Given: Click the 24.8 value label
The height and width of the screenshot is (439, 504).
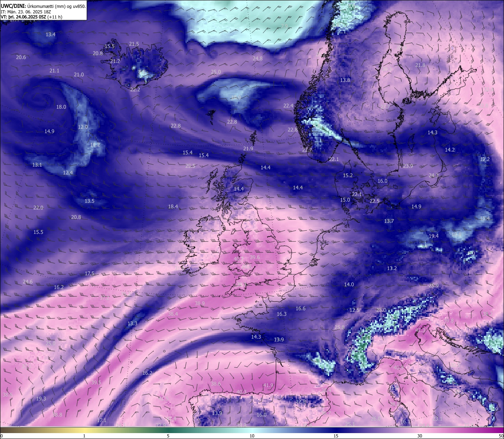Looking at the screenshot, I should tap(258, 59).
